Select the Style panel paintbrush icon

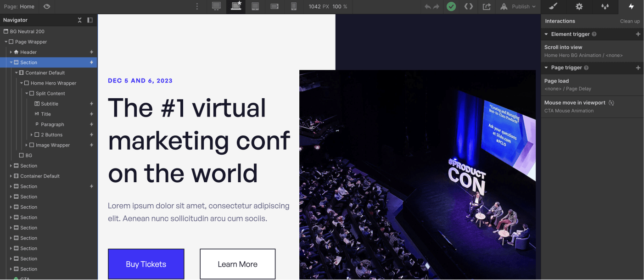pyautogui.click(x=553, y=7)
